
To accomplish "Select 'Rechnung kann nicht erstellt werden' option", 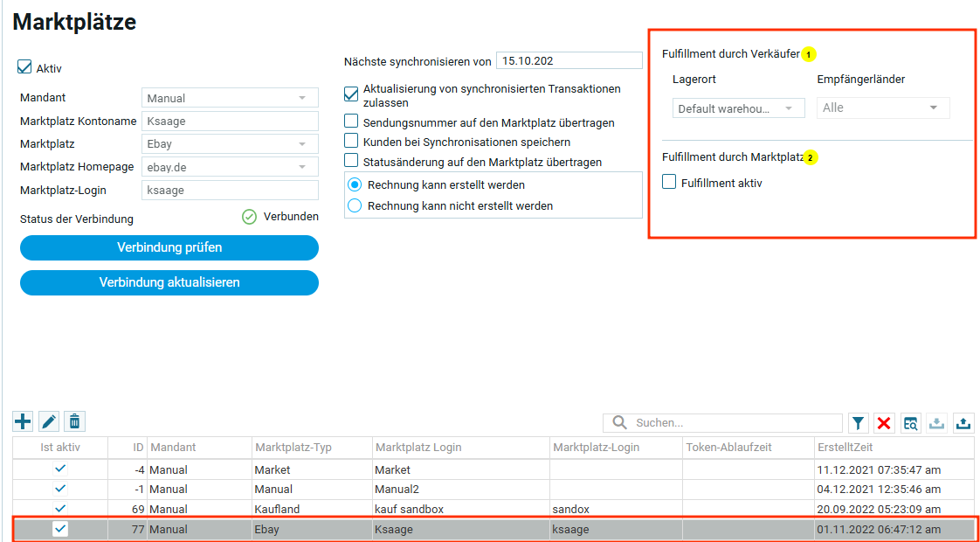I will [x=355, y=205].
